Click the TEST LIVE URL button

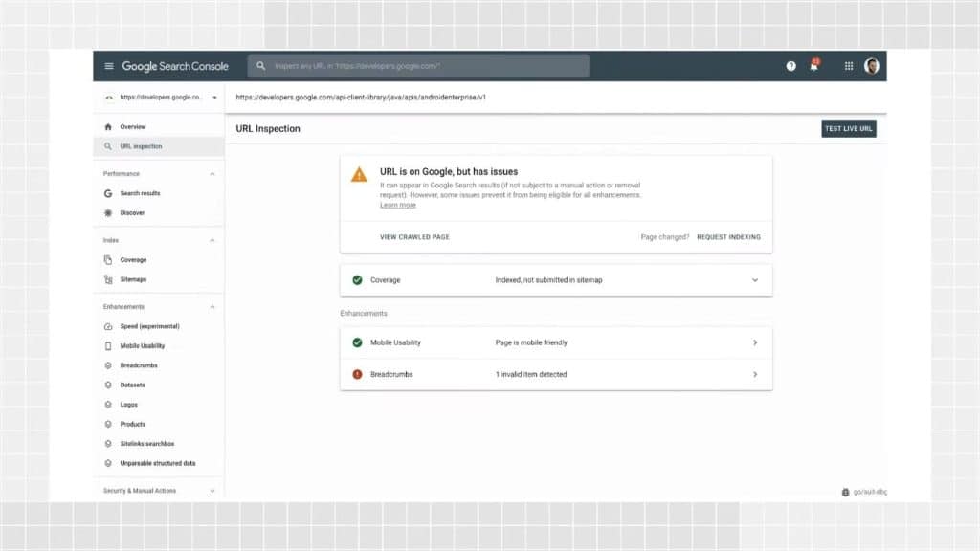pyautogui.click(x=848, y=129)
